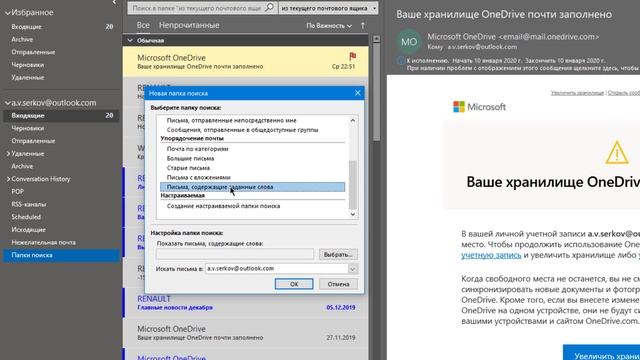Click the words input field in dialog
The width and height of the screenshot is (640, 360).
click(235, 254)
